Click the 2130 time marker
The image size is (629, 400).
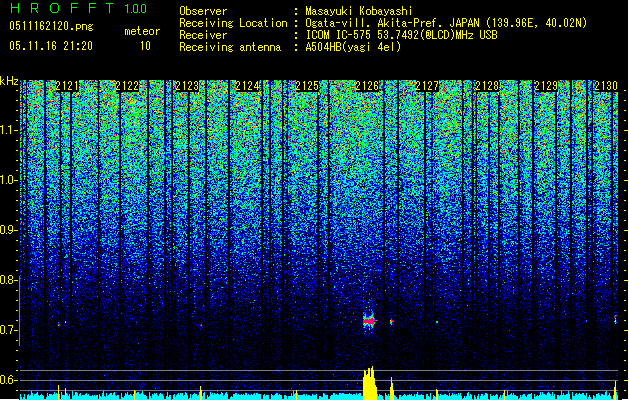(x=606, y=86)
